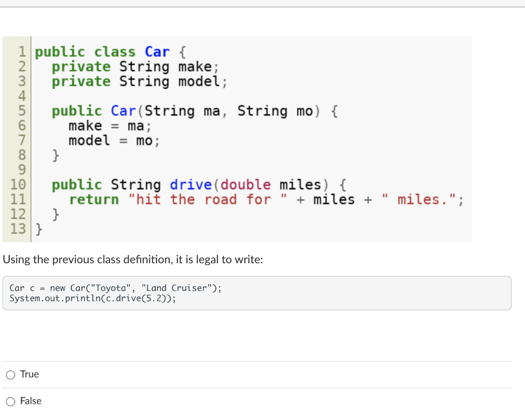Click line number 1 in the gutter
The image size is (525, 420).
(22, 51)
